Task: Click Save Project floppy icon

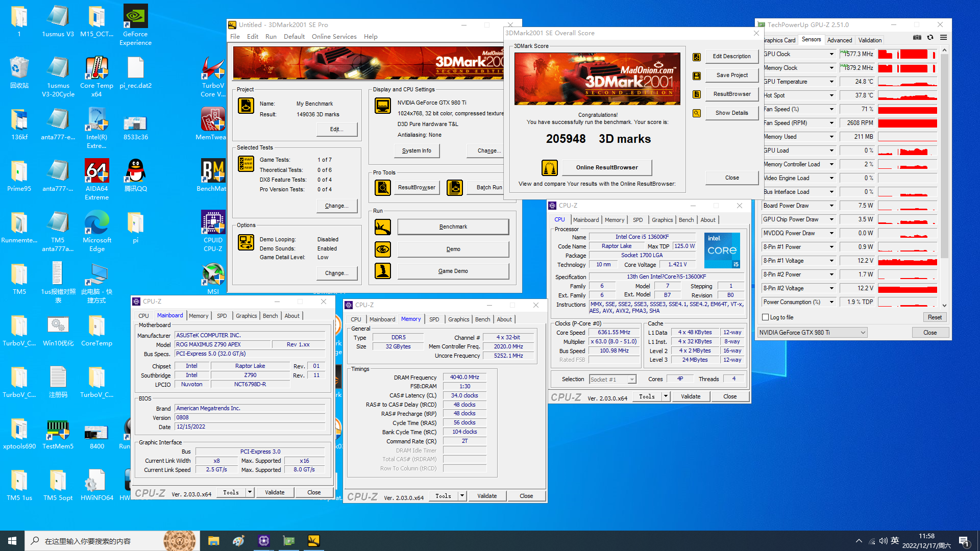Action: [697, 76]
